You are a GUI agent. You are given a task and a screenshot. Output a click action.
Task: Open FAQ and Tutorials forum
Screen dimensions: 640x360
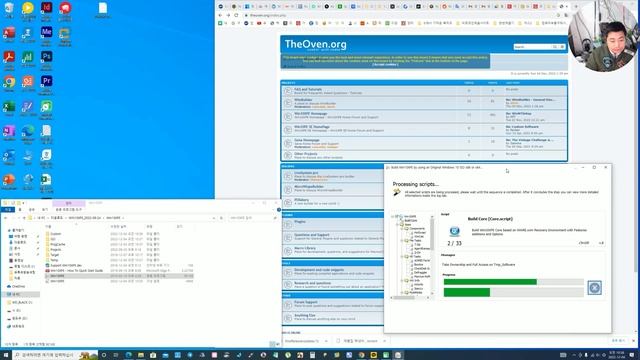(x=308, y=89)
